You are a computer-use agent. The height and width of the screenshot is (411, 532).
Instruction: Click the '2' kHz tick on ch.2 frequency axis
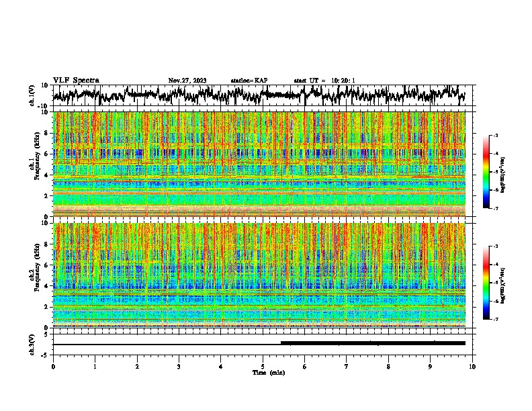click(x=47, y=307)
